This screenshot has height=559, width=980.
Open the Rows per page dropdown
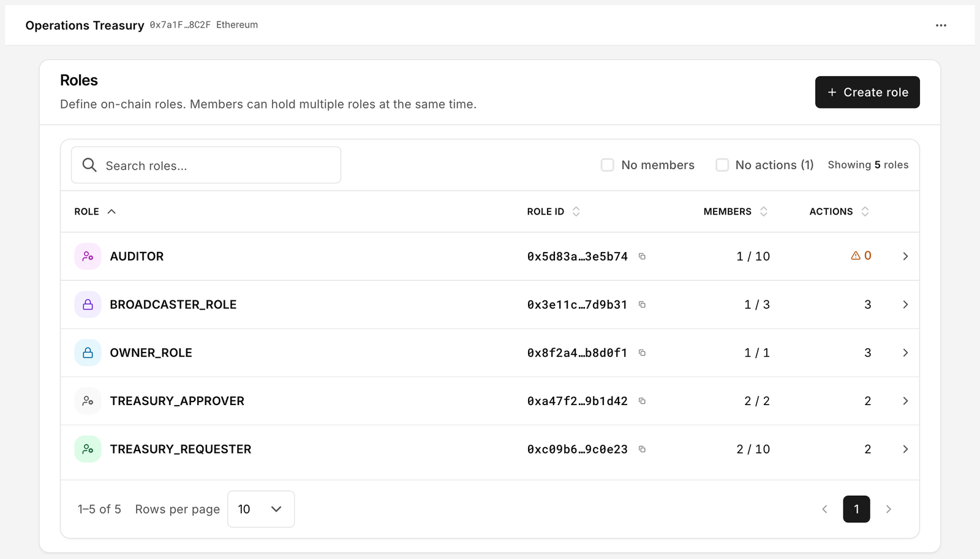tap(261, 509)
